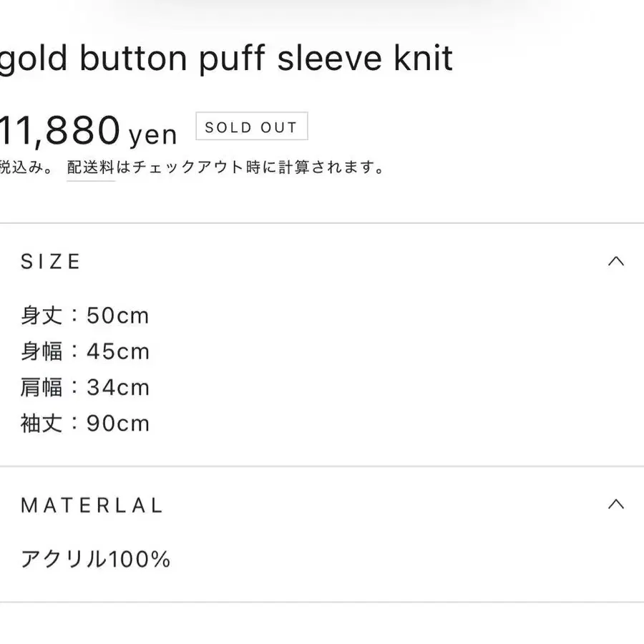Click the divider between SIZE and MATERLAL sections

322,467
